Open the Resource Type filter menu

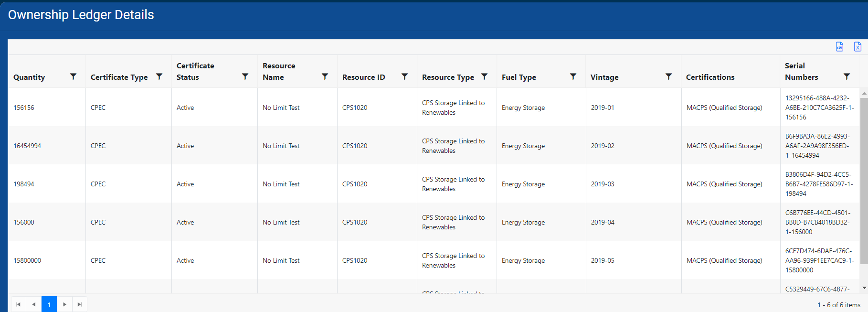[x=484, y=76]
